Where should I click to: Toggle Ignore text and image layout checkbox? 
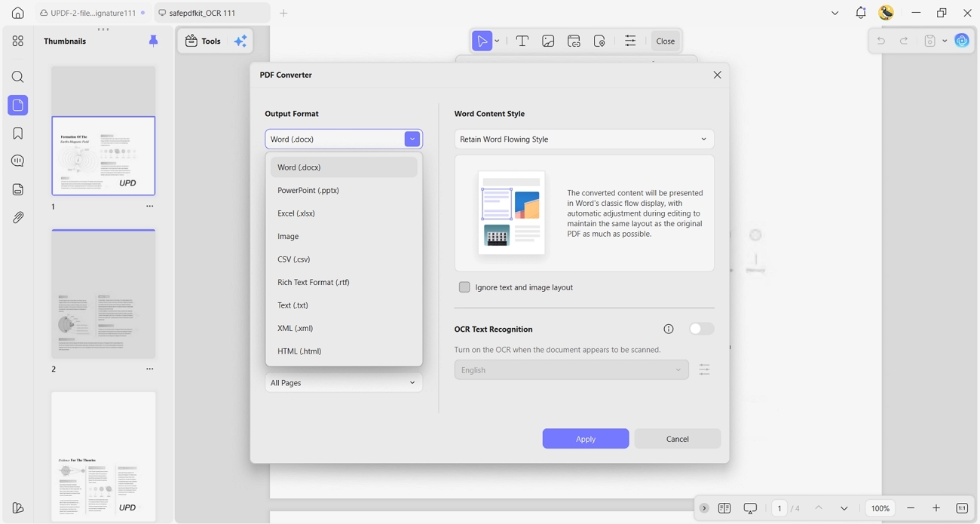[x=464, y=287]
